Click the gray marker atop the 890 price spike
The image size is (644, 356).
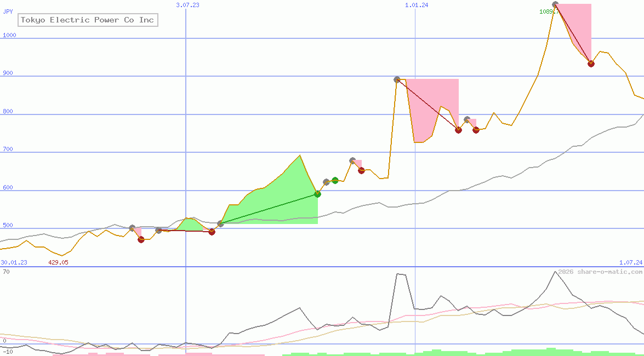click(397, 79)
